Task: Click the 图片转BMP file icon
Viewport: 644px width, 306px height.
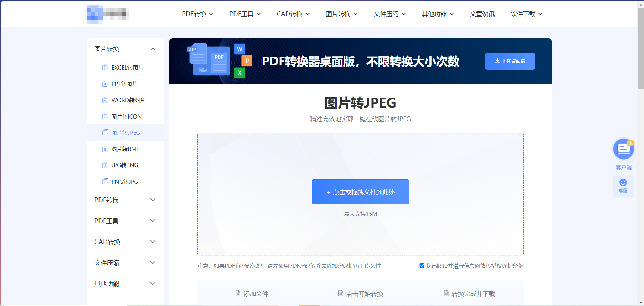Action: pos(105,149)
